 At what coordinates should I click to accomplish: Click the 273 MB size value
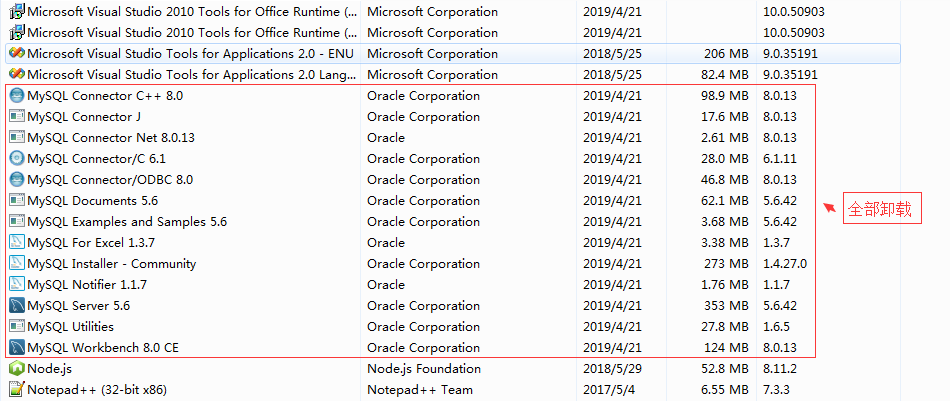coord(726,264)
